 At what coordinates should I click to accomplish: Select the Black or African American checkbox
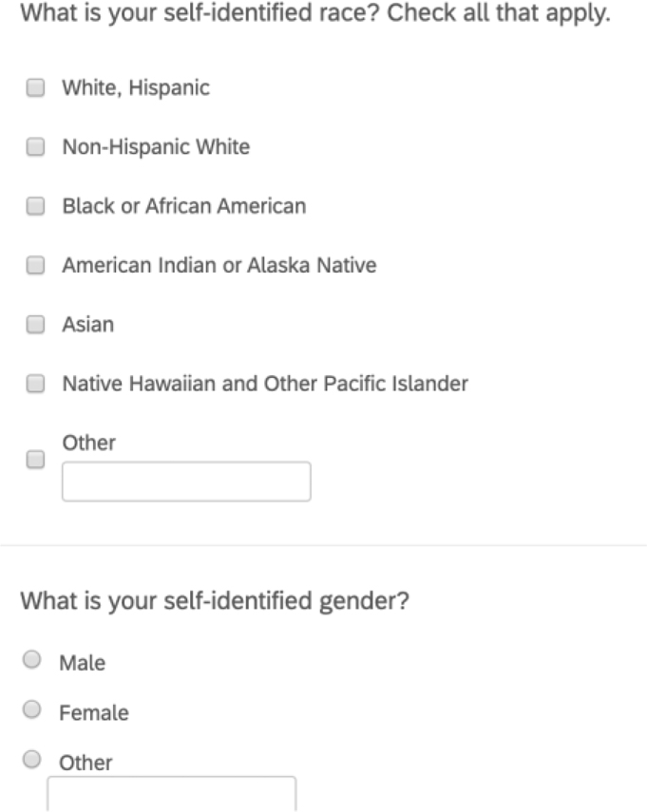35,206
